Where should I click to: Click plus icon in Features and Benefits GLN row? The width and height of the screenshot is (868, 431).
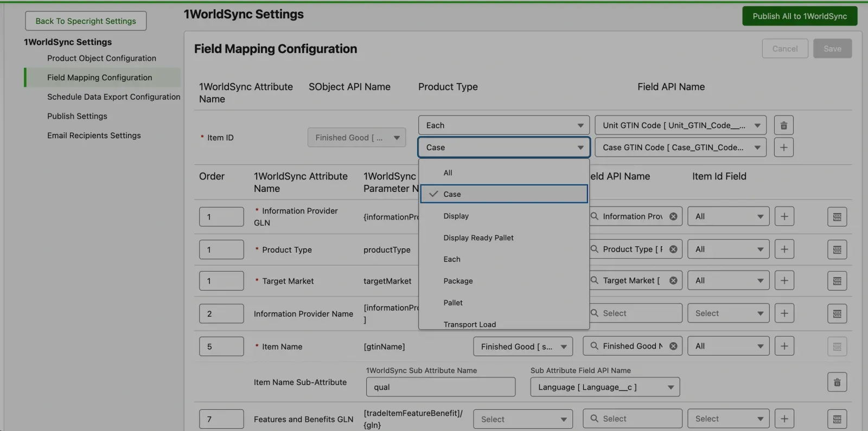click(x=784, y=419)
